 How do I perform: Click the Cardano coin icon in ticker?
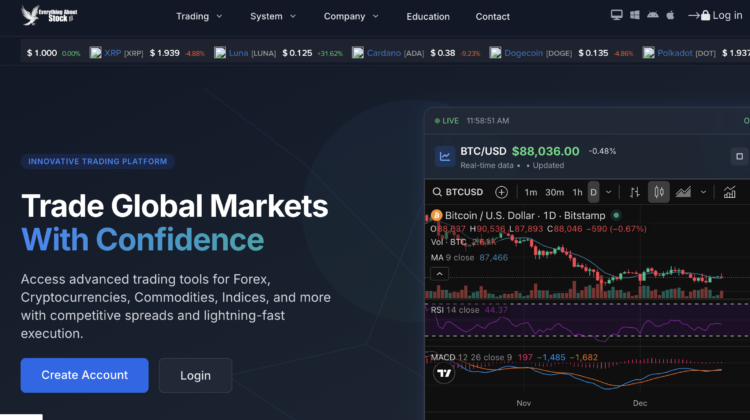(x=358, y=53)
